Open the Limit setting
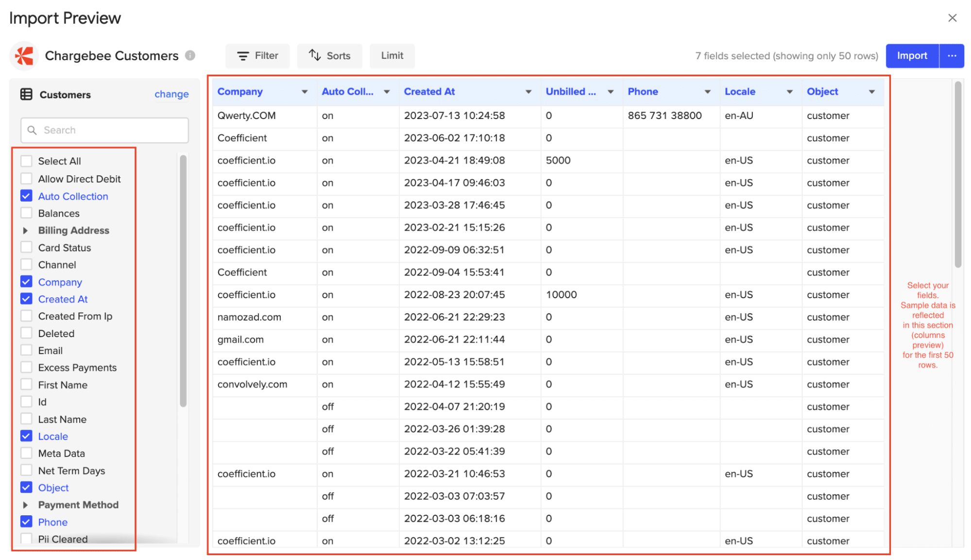 pyautogui.click(x=392, y=56)
